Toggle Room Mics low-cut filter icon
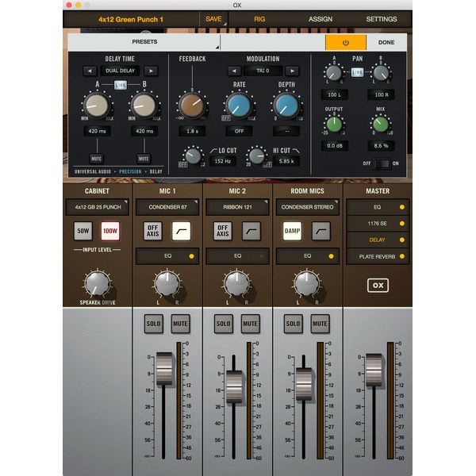Screen dimensions: 476x476 [x=321, y=231]
